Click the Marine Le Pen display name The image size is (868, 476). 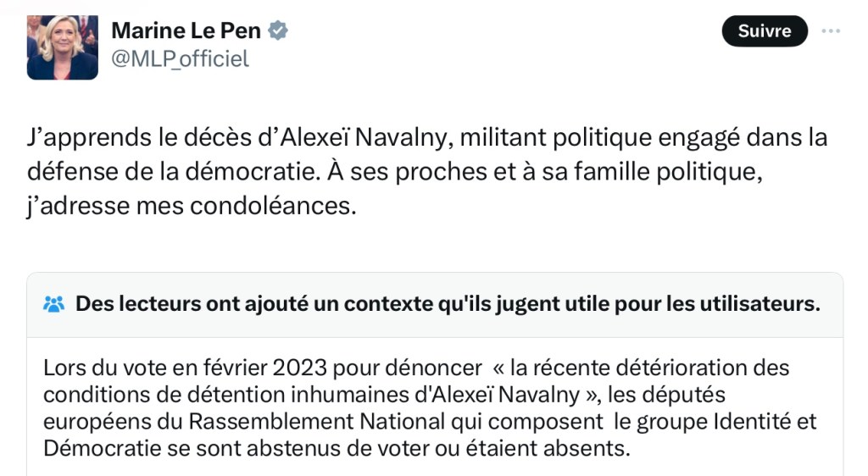click(186, 31)
